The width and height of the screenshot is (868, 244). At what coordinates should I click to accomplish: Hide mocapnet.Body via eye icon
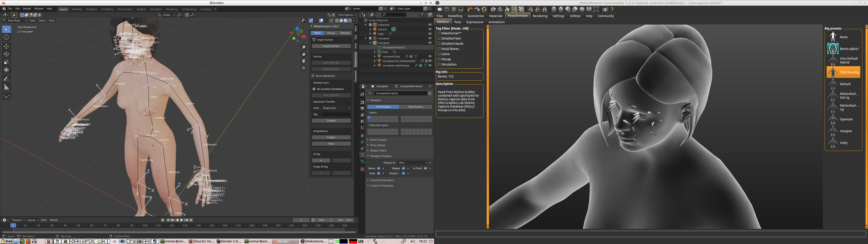coord(430,56)
